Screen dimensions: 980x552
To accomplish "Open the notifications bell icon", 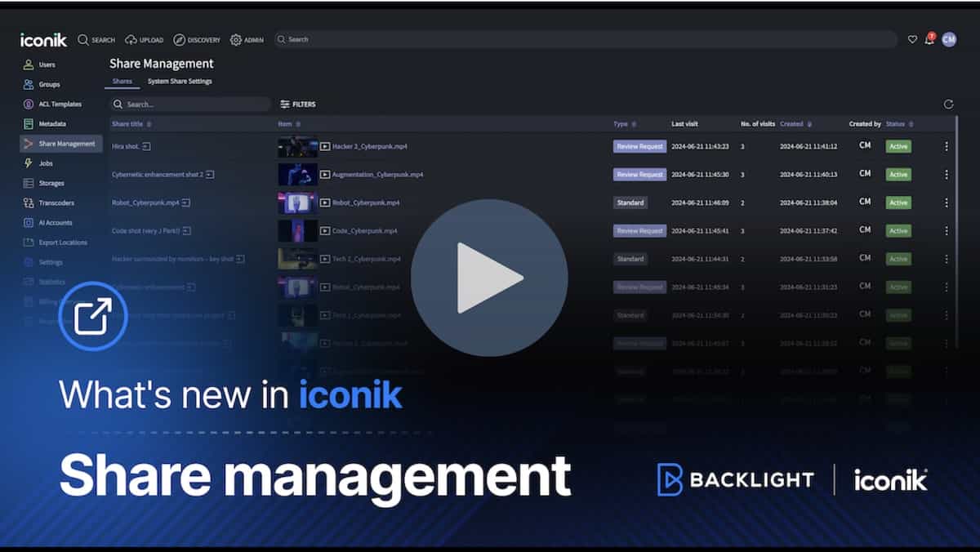I will [929, 39].
